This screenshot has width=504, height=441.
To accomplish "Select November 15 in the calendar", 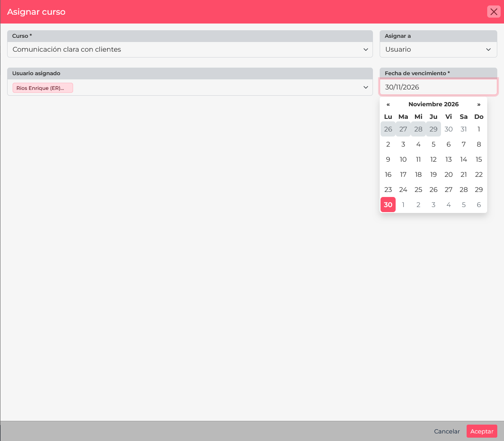I will (479, 160).
